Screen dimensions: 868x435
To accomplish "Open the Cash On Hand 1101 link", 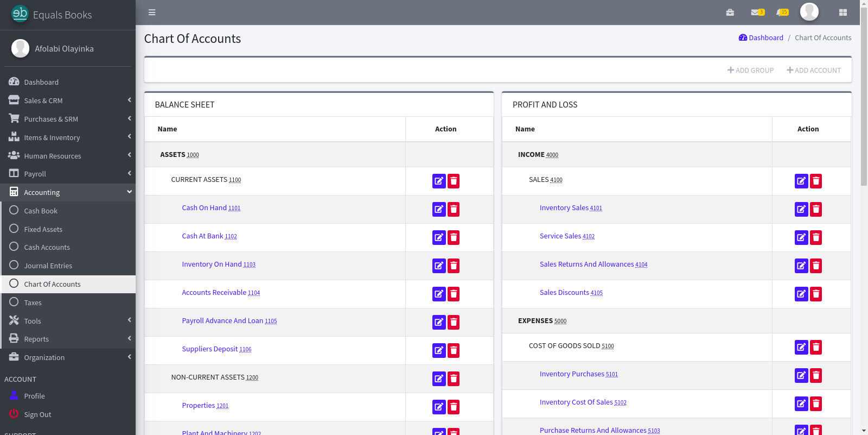I will pos(211,208).
